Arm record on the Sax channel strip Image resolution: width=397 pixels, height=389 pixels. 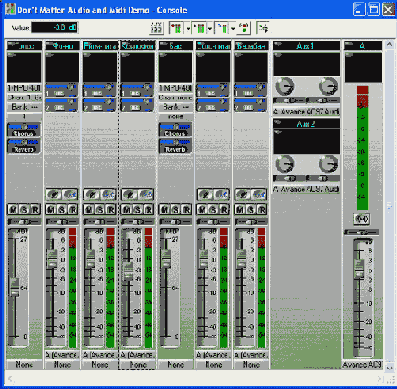click(x=187, y=209)
